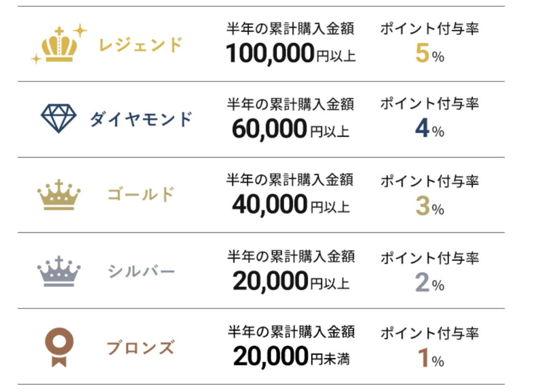Select the シルバー rank label

141,271
